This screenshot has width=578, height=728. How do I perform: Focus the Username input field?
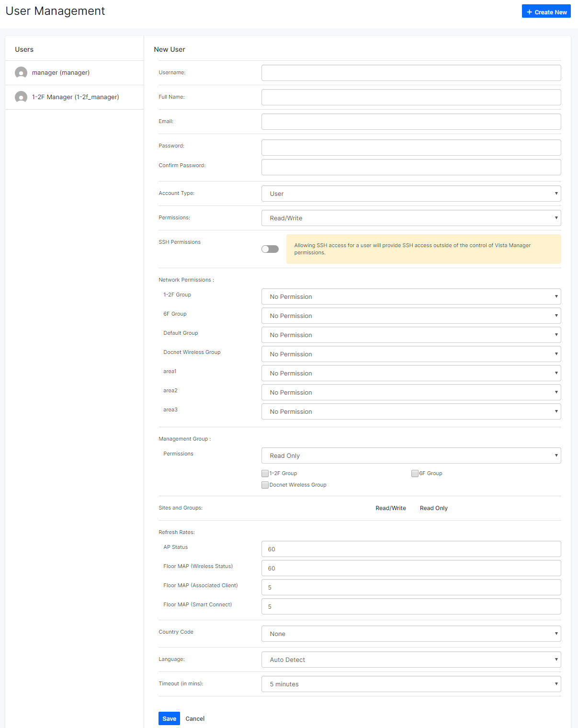click(411, 73)
